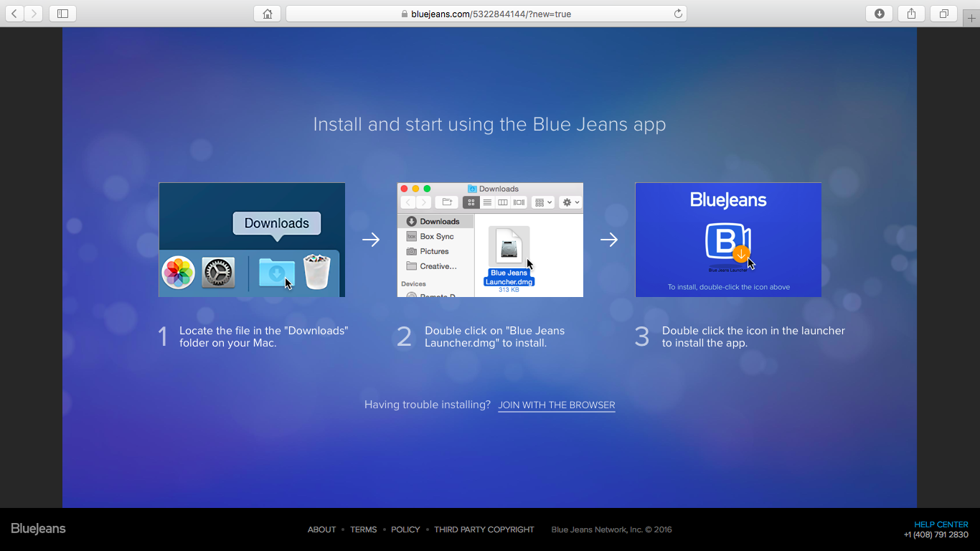Click 'Locate the file in the Downloads' text
The height and width of the screenshot is (551, 980).
click(263, 336)
